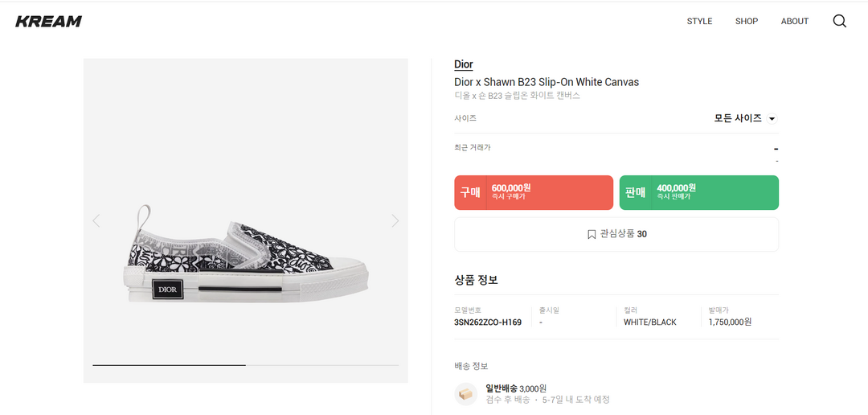
Task: Click the 일반배송 3,000원 shipping option
Action: pos(516,388)
